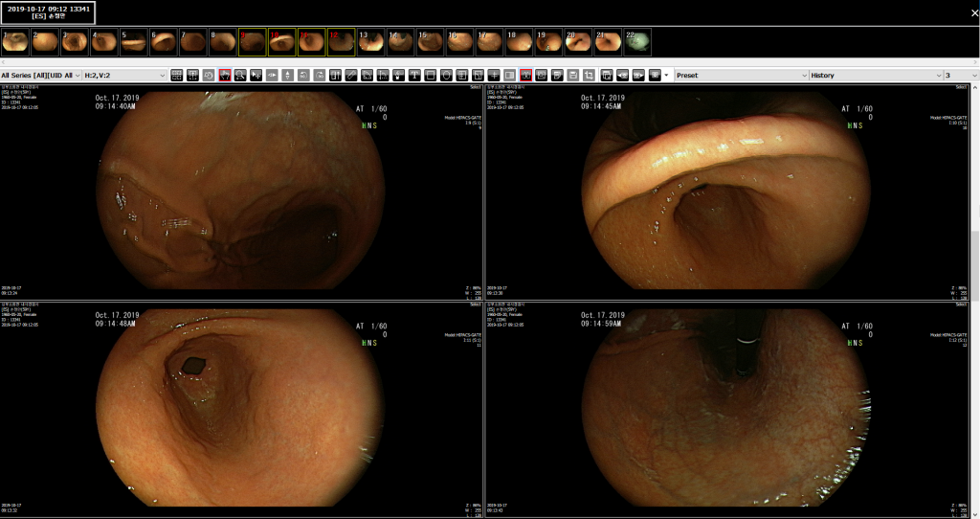Select thumbnail number 18
The height and width of the screenshot is (519, 980).
point(520,42)
